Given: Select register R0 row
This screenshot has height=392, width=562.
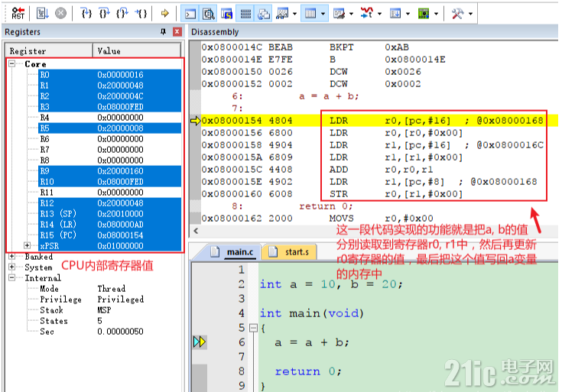Looking at the screenshot, I should click(109, 75).
